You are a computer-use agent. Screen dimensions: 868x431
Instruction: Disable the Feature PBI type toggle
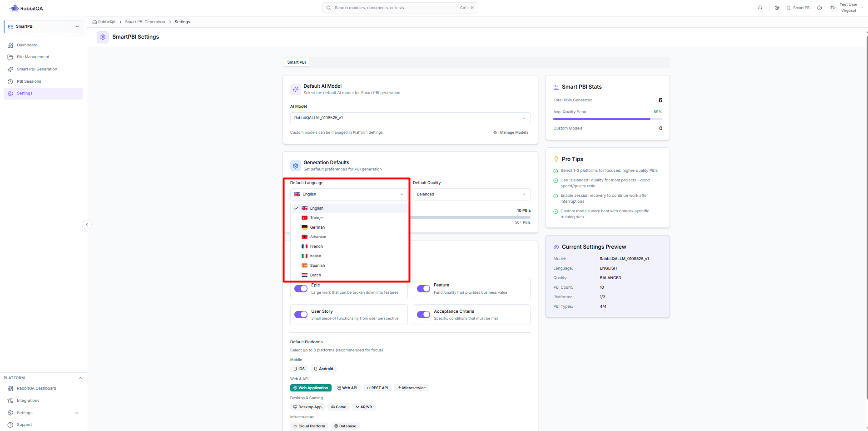click(423, 289)
